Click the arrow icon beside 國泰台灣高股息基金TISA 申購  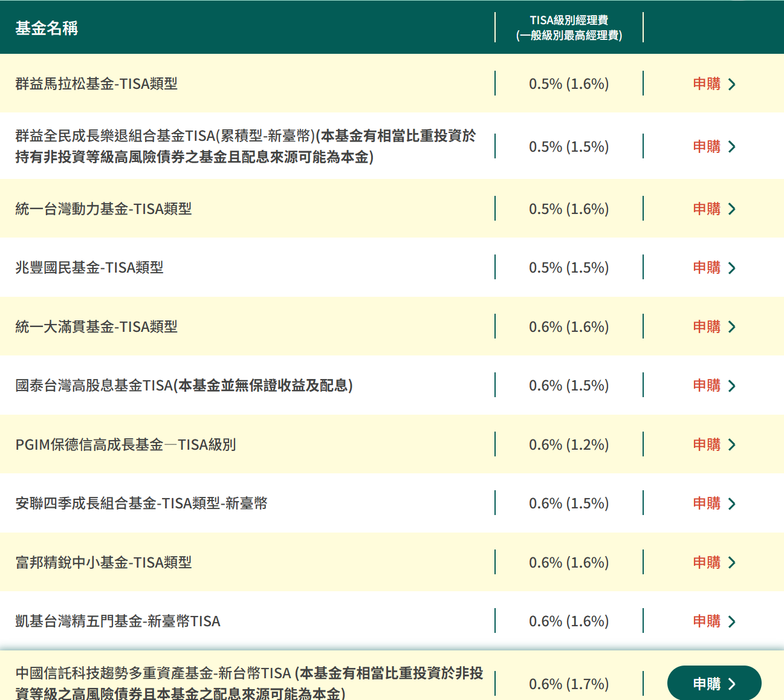(732, 385)
